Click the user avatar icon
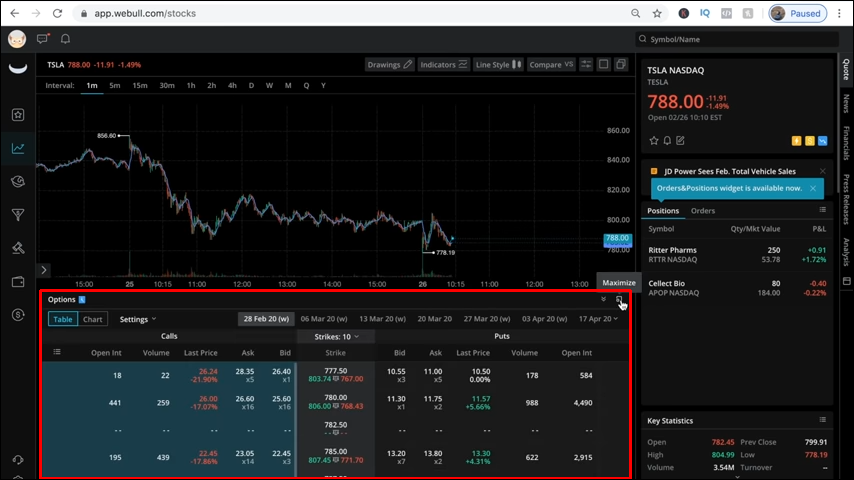Viewport: 854px width, 480px height. tap(17, 39)
